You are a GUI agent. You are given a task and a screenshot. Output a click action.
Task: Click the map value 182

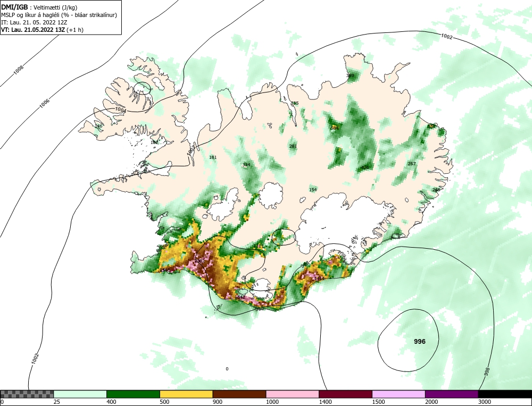(x=154, y=142)
